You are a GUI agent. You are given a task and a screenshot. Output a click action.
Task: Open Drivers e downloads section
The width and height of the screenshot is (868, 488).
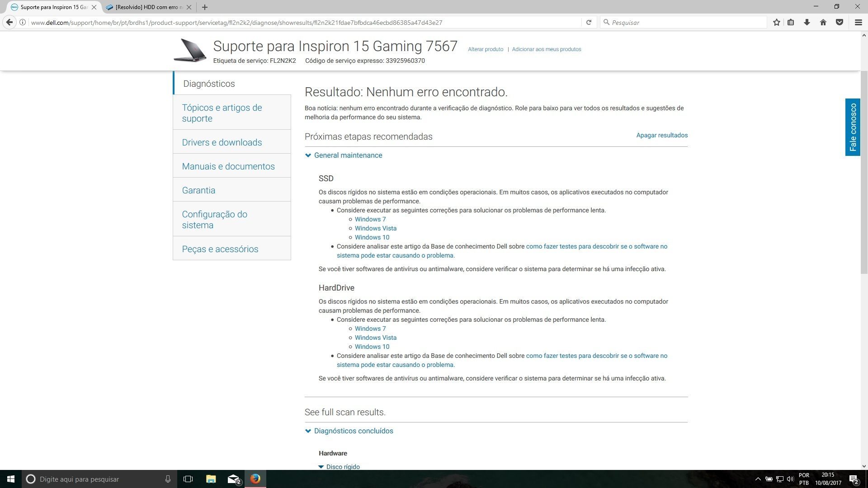click(232, 142)
